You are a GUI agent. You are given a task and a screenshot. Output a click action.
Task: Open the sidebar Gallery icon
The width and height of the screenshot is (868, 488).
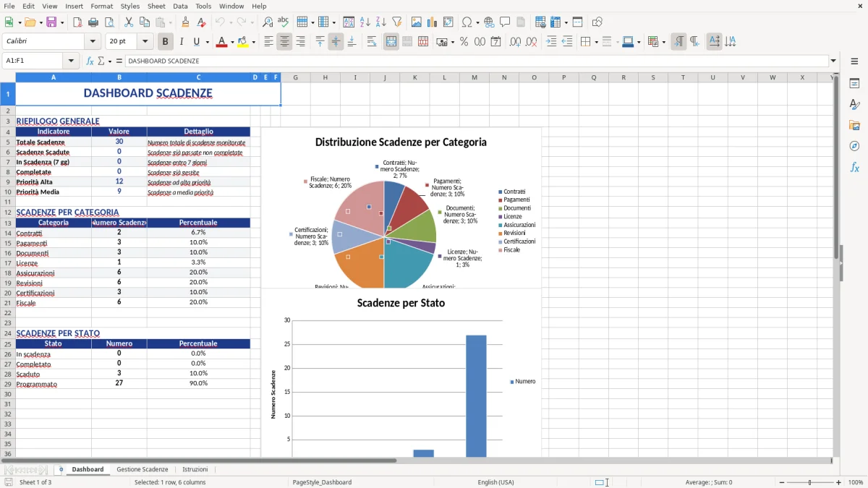tap(854, 126)
